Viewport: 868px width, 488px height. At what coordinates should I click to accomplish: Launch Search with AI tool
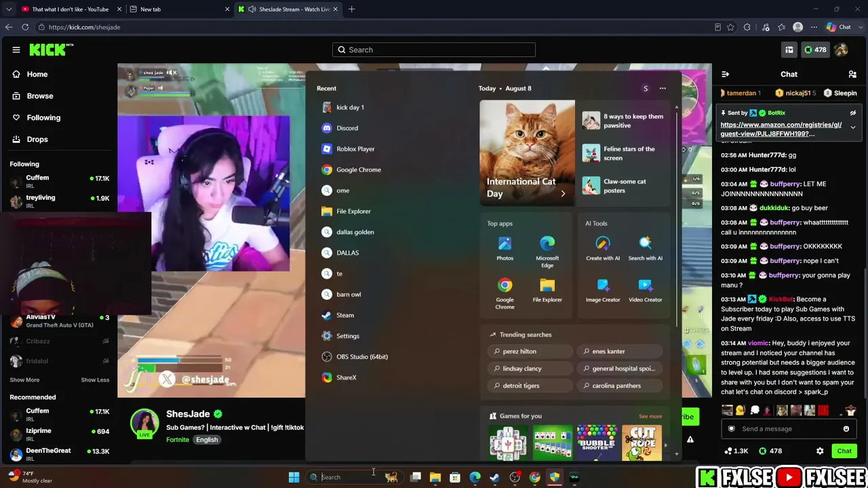click(645, 248)
